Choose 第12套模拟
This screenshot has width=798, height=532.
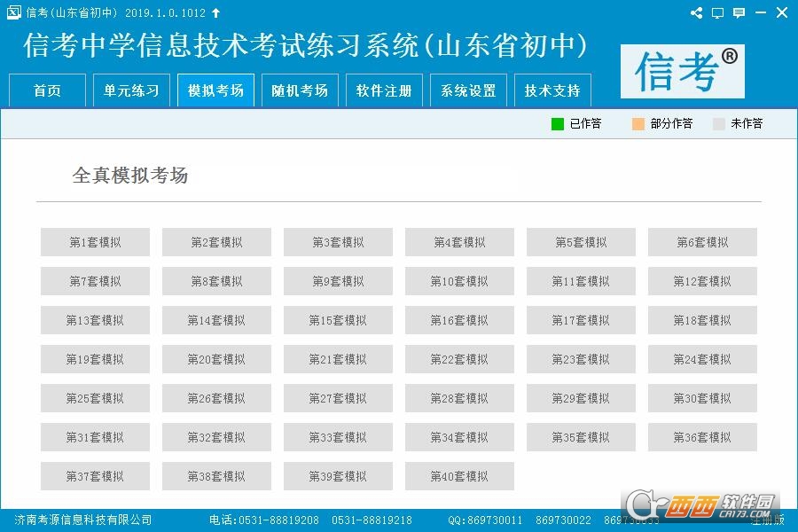click(x=702, y=281)
